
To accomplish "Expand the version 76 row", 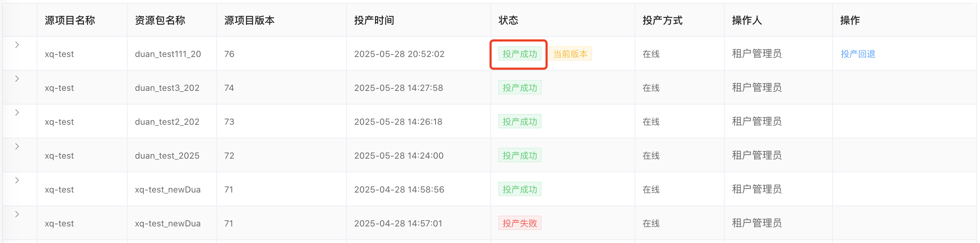I will [x=17, y=45].
